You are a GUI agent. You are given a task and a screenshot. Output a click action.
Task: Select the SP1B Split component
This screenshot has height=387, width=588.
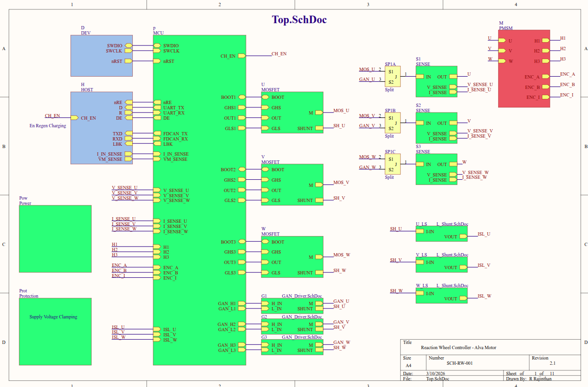tap(392, 123)
